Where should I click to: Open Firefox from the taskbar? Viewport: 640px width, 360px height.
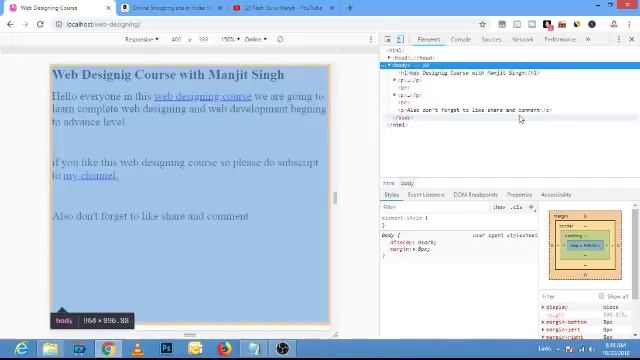pyautogui.click(x=224, y=349)
